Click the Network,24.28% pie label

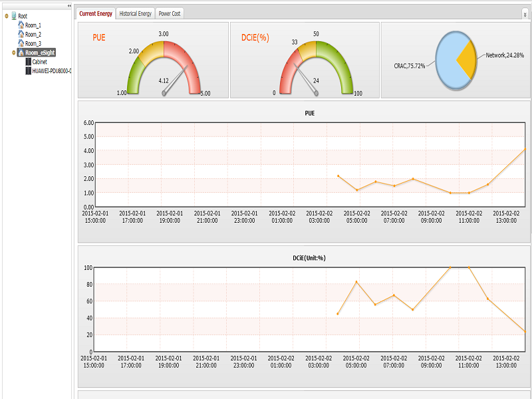click(x=505, y=55)
